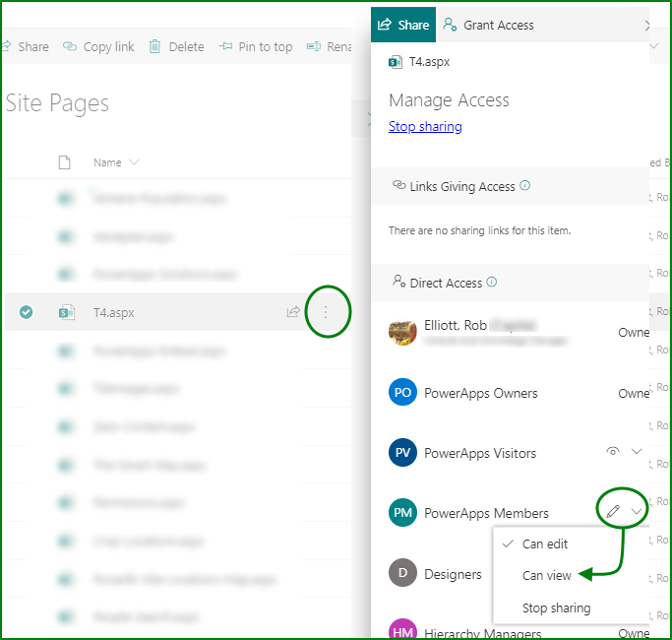Viewport: 672px width, 640px height.
Task: Click the edit pencil icon for PowerApps Members
Action: coord(613,511)
